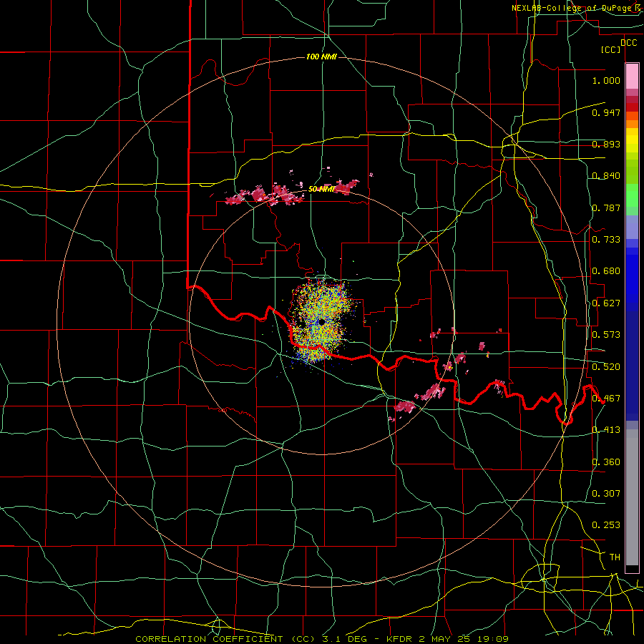Screen dimensions: 644x644
Task: Select the 0.253 scale value
Action: (606, 525)
